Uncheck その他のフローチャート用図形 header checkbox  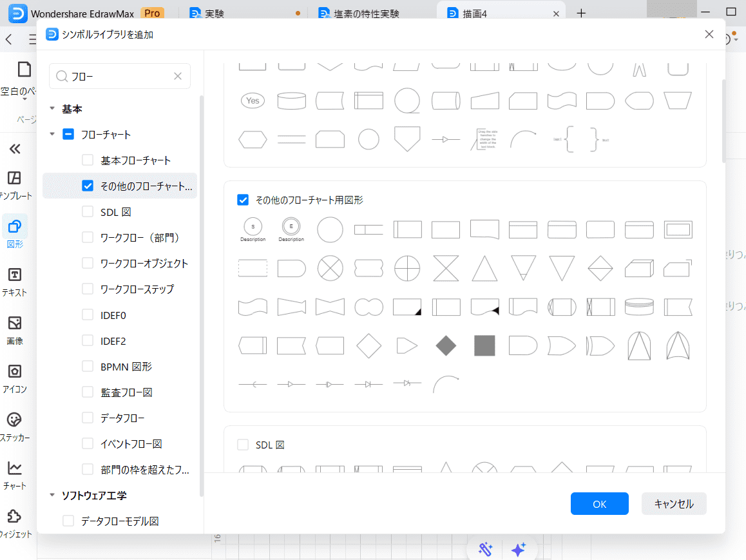click(x=243, y=200)
